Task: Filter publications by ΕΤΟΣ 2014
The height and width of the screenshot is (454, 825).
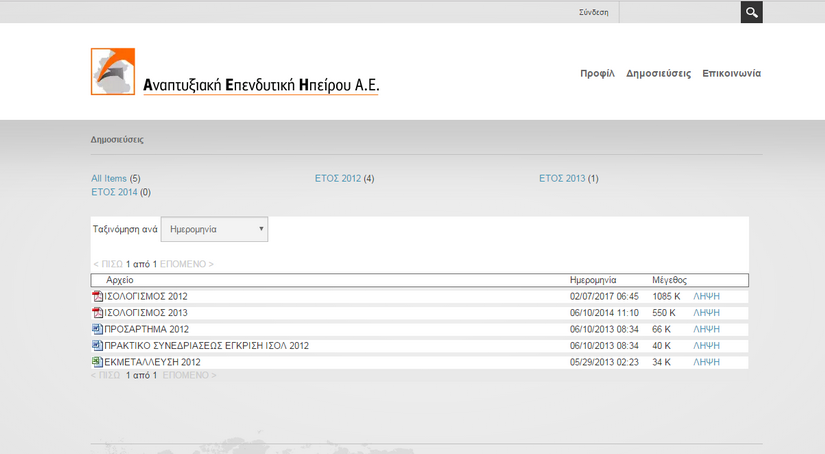Action: [114, 192]
